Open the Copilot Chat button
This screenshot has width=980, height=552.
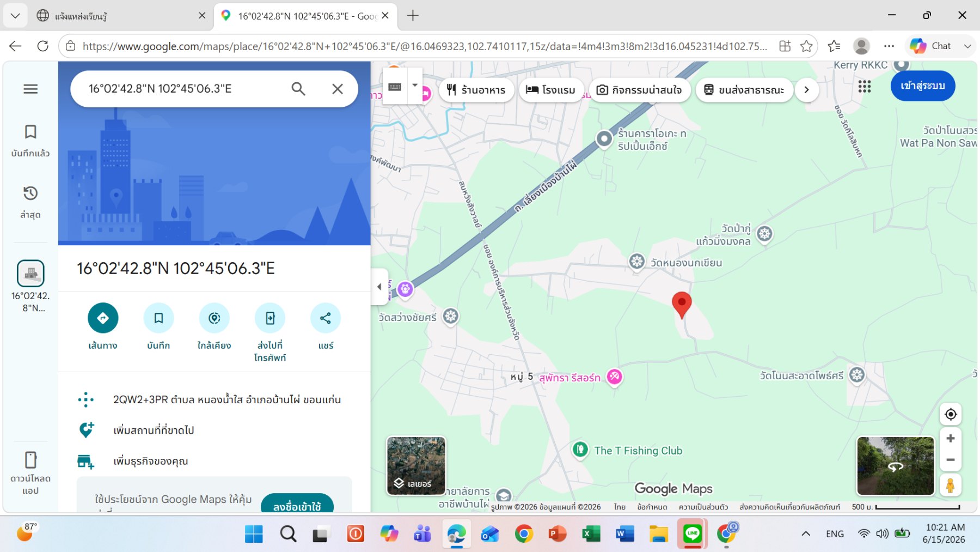930,46
